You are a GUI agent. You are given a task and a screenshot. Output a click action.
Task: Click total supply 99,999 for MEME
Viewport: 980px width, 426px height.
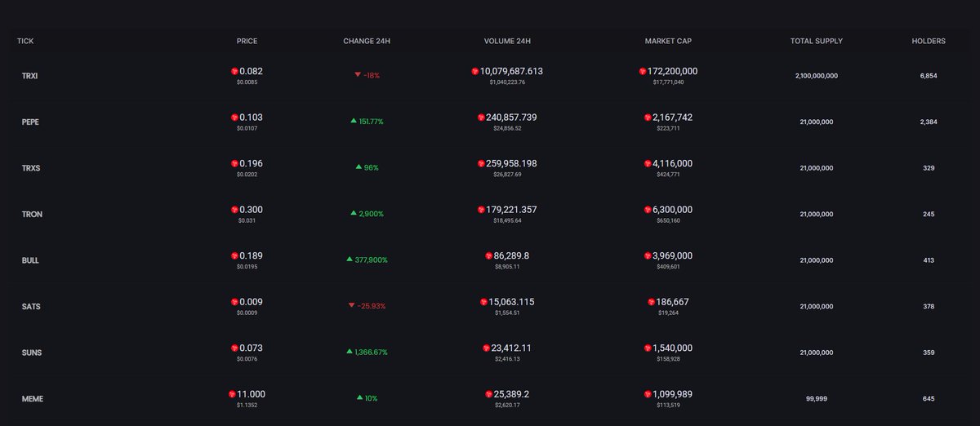[x=817, y=398]
